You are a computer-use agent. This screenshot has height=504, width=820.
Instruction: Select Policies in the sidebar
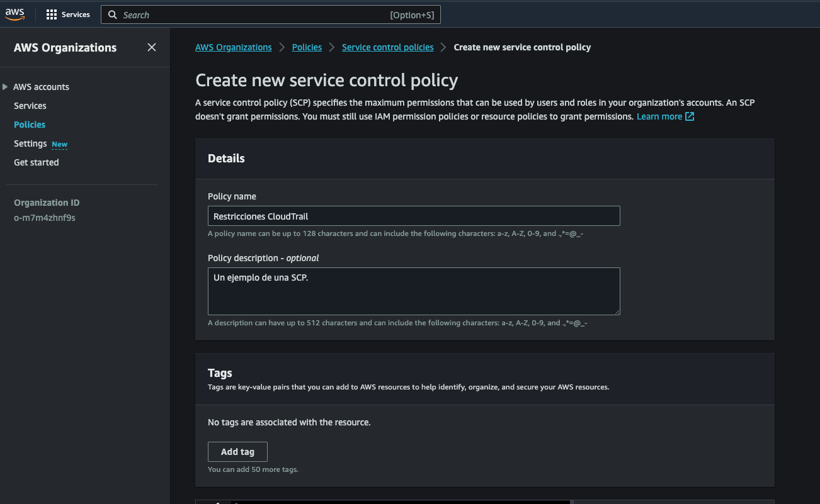click(x=30, y=125)
